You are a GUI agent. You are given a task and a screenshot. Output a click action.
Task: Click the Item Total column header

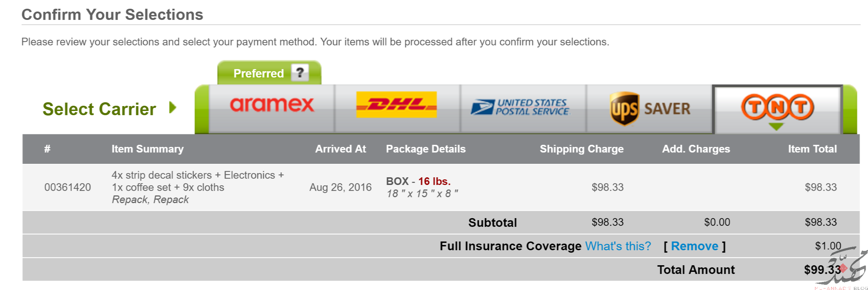[812, 149]
